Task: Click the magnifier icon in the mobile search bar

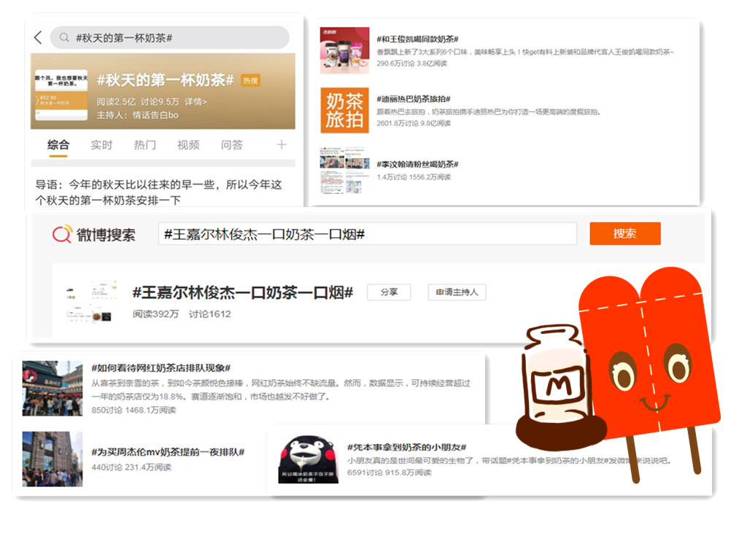Action: (x=64, y=38)
